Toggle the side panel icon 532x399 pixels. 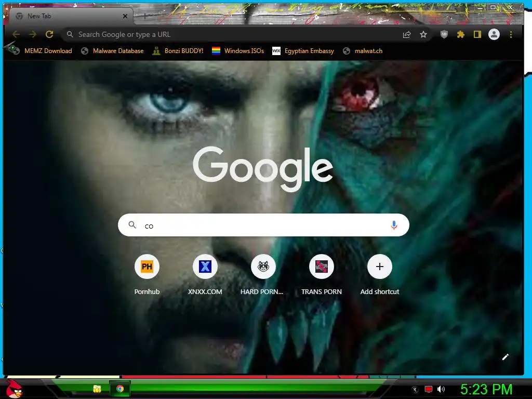point(477,34)
